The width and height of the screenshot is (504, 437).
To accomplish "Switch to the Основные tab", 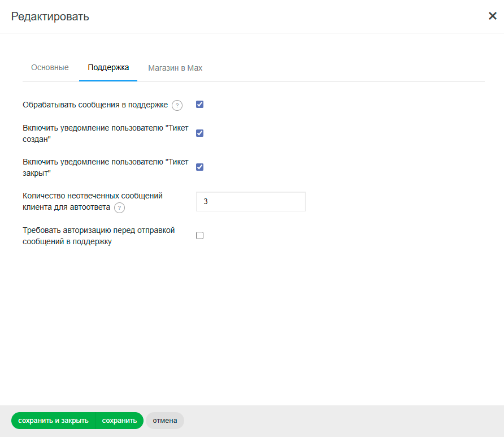I will [50, 68].
